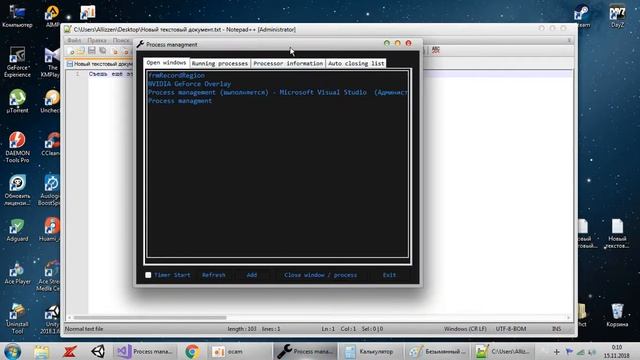Click the Normal text file status label
Screen dimensions: 640x360
pos(84,329)
